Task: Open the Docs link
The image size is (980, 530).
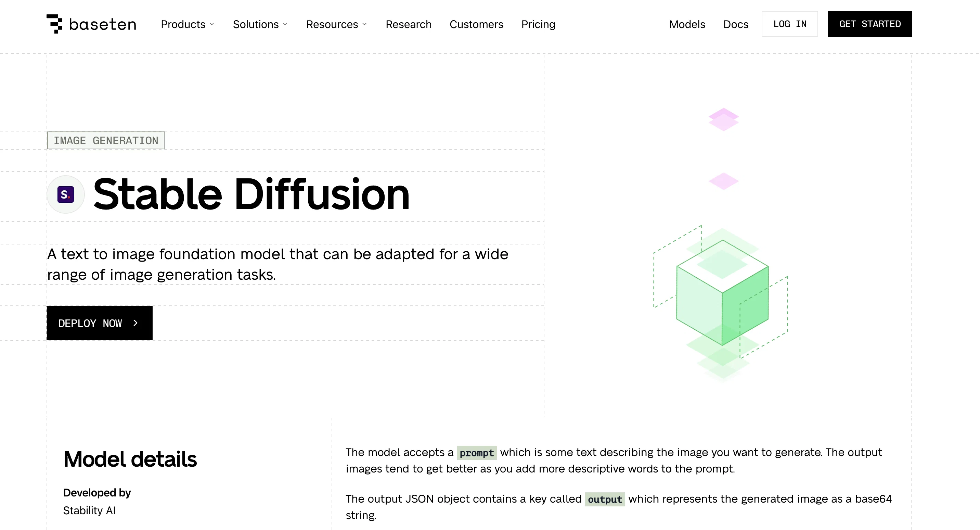Action: [736, 24]
